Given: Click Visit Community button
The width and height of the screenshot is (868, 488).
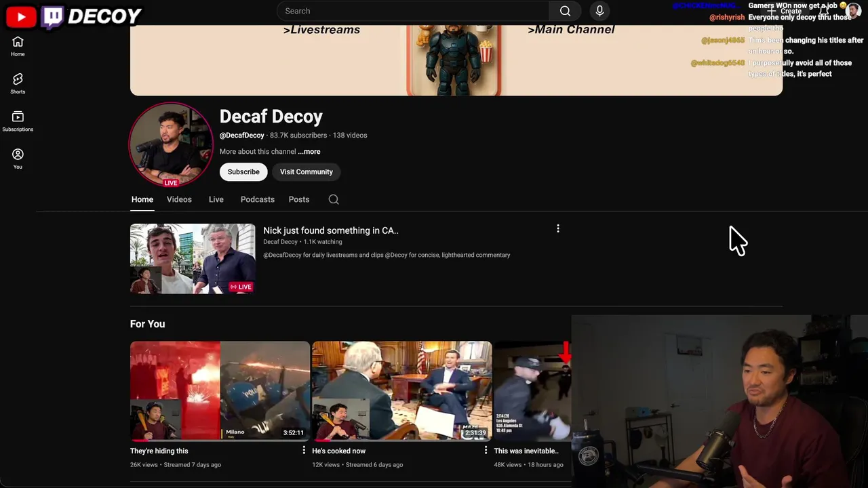Looking at the screenshot, I should (x=307, y=171).
